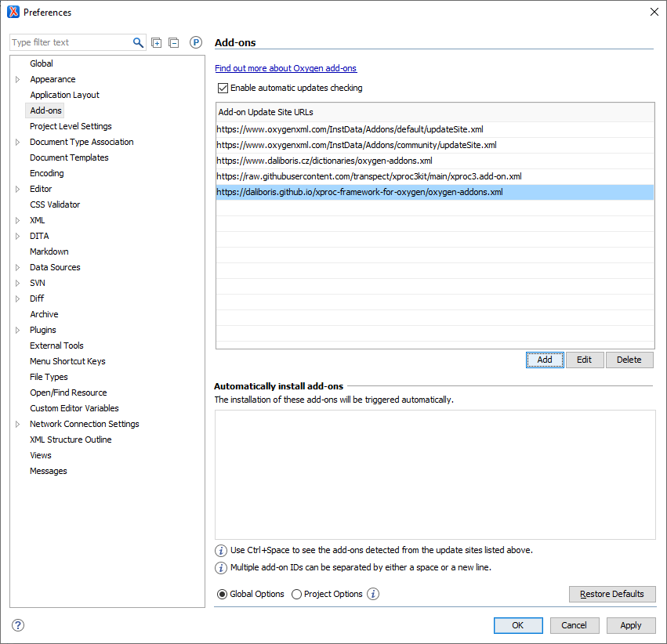The height and width of the screenshot is (644, 667).
Task: Expand Network Connection Settings node
Action: click(17, 424)
